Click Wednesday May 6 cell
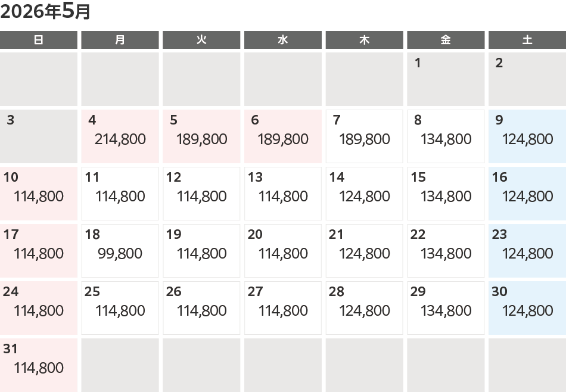Image resolution: width=566 pixels, height=392 pixels. (x=283, y=136)
